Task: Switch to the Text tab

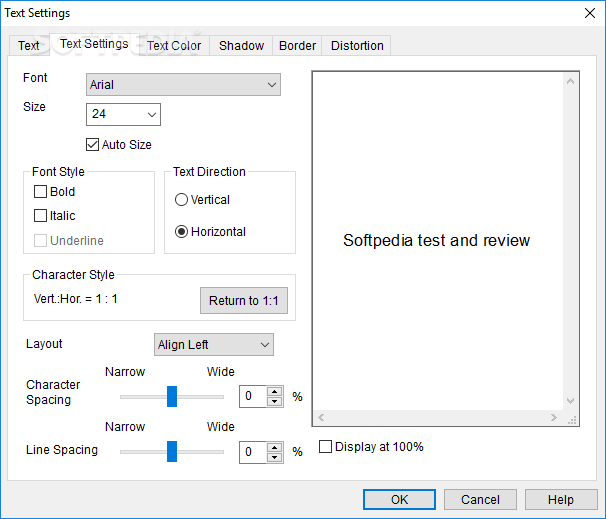Action: [29, 46]
